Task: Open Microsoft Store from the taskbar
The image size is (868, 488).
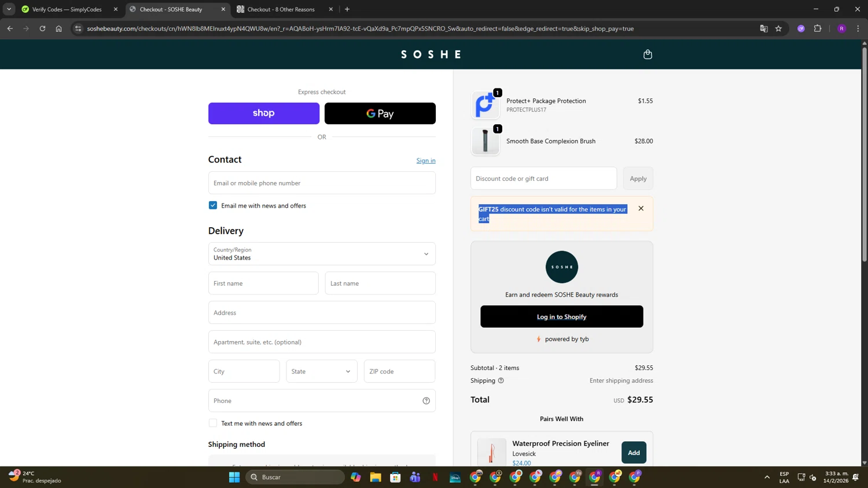Action: pos(395,477)
